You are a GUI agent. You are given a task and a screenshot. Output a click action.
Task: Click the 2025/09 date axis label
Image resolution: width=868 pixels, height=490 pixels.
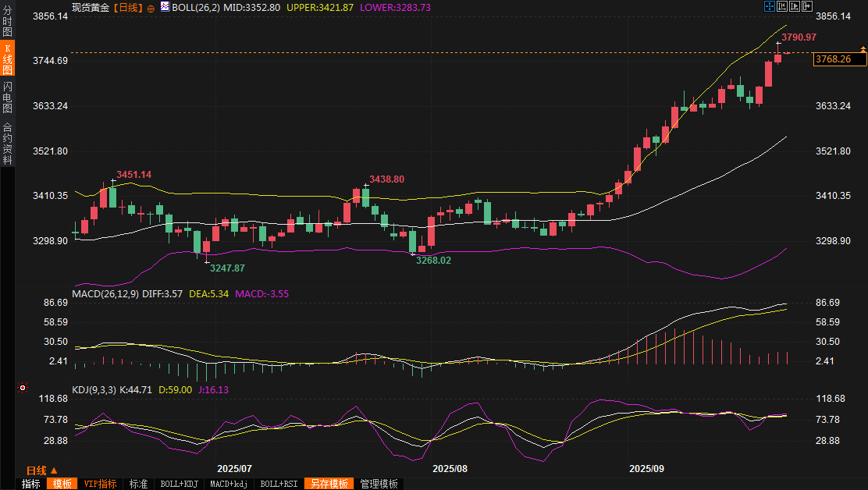(646, 468)
